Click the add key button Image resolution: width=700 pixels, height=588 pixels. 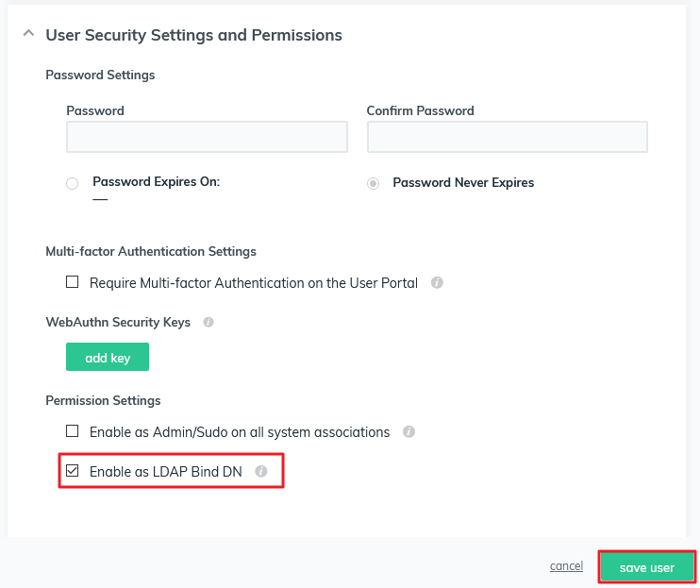pos(108,357)
